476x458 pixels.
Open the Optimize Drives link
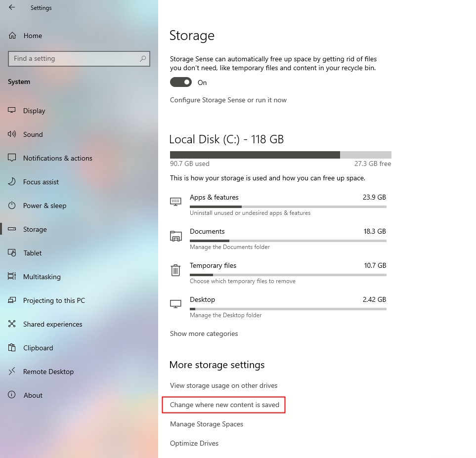[194, 443]
